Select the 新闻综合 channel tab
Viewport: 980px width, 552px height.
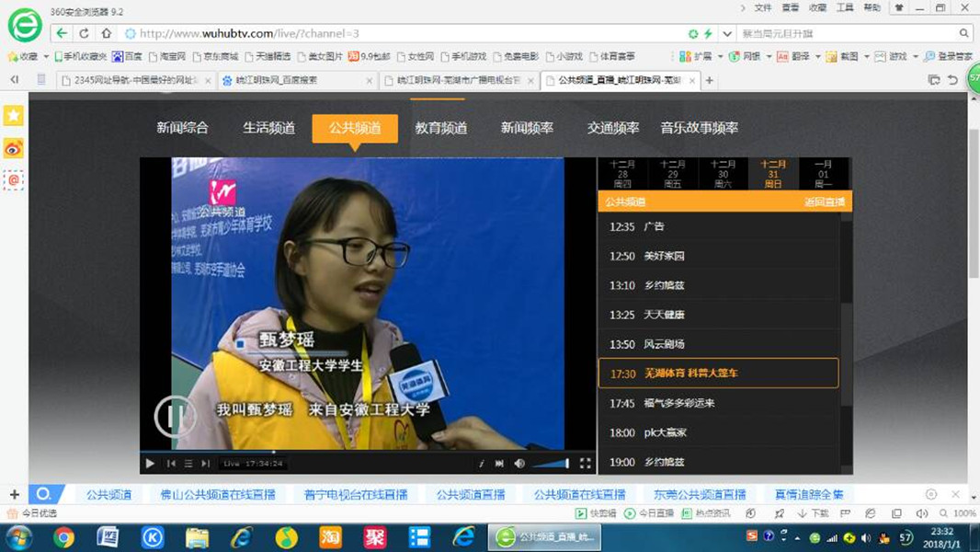coord(182,128)
